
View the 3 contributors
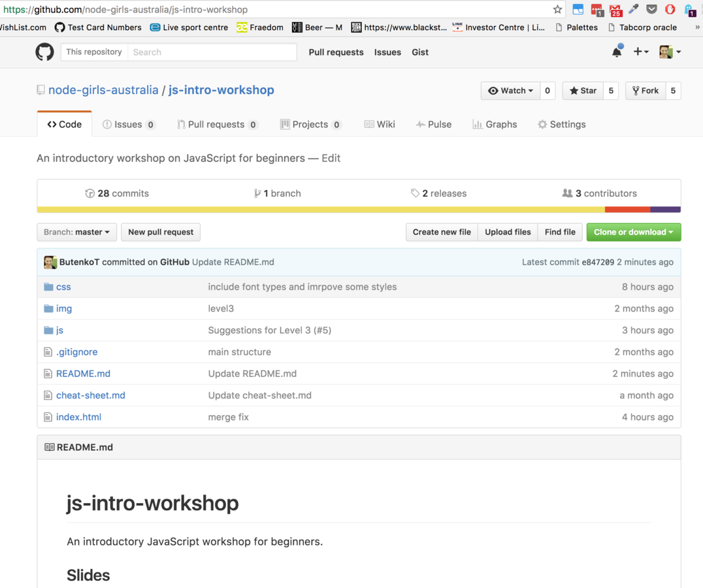pos(599,193)
